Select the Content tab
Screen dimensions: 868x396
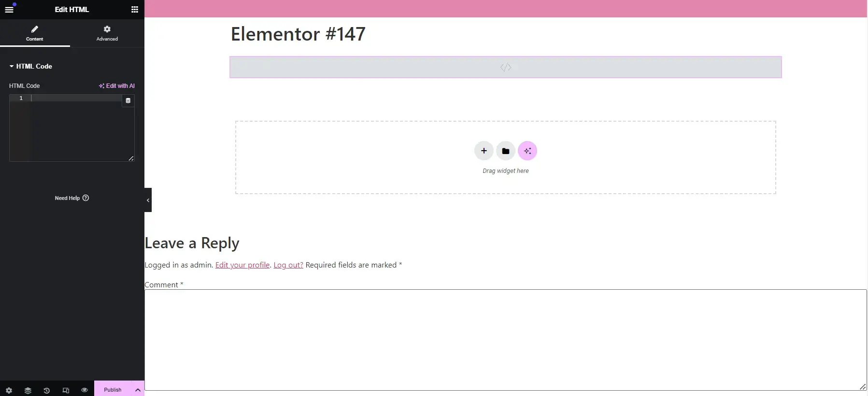[x=35, y=33]
